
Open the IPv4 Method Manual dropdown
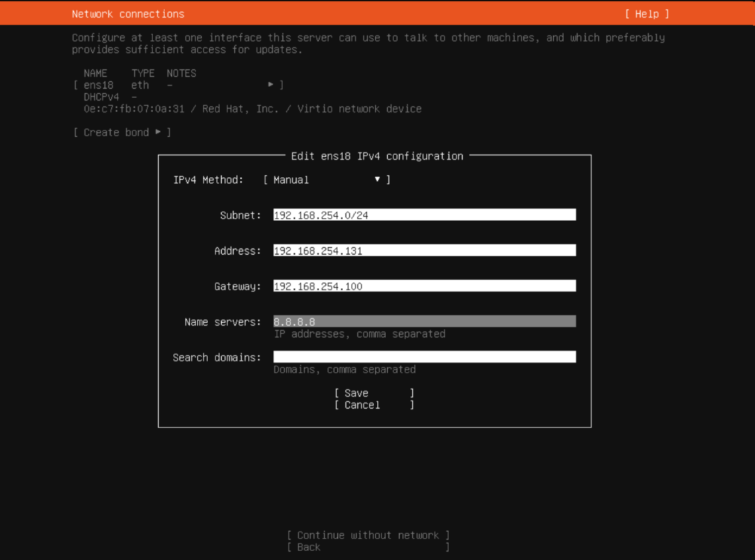(326, 180)
